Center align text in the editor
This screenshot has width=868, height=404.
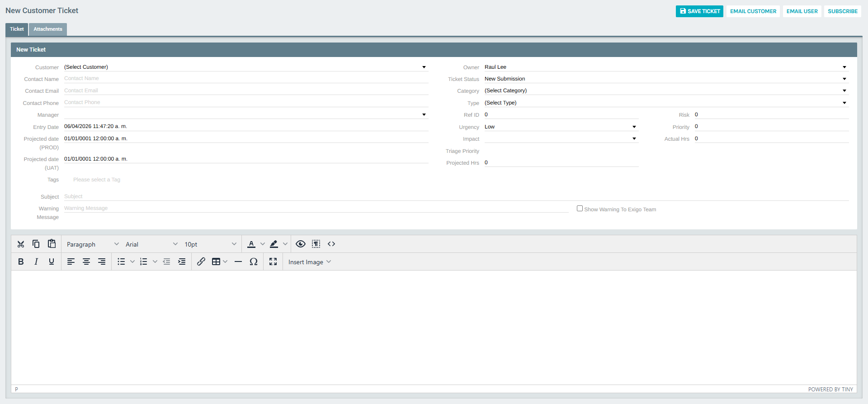[x=86, y=262]
